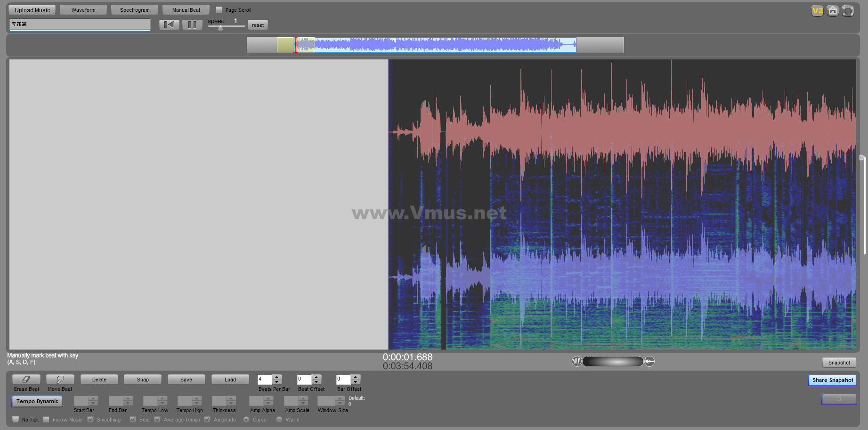The width and height of the screenshot is (868, 430).
Task: Click the Amp Alpha field
Action: tap(256, 401)
